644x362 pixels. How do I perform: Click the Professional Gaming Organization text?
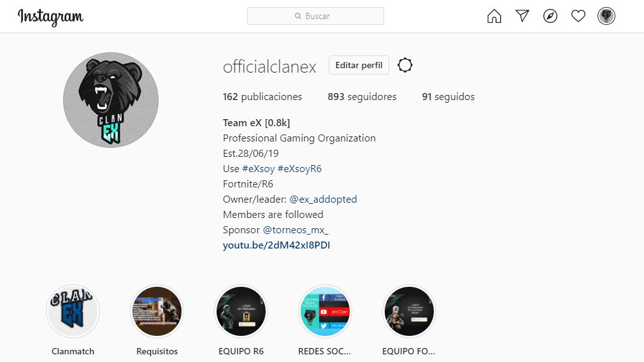[299, 138]
